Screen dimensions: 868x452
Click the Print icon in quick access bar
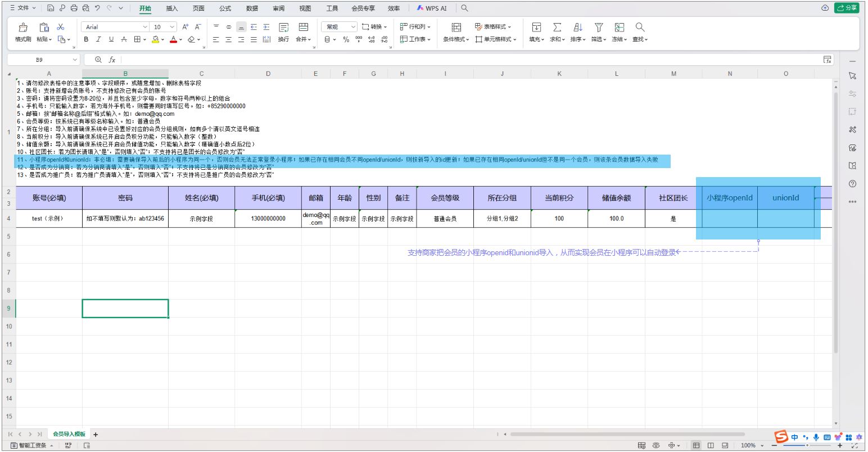[73, 8]
